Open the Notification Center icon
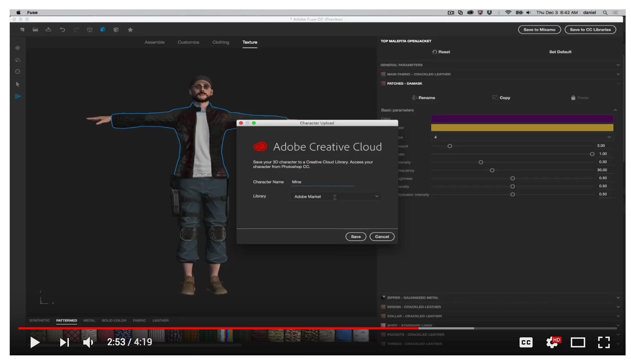 (x=615, y=12)
